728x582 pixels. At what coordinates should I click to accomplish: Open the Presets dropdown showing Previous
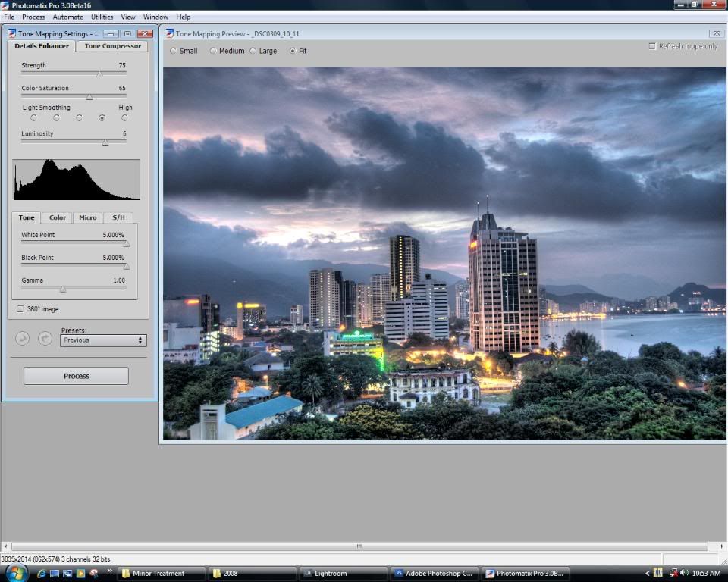click(x=102, y=340)
